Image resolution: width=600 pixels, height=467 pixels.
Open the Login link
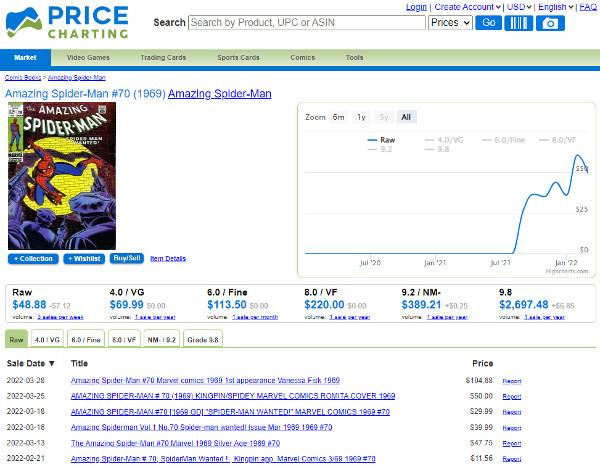pos(416,7)
